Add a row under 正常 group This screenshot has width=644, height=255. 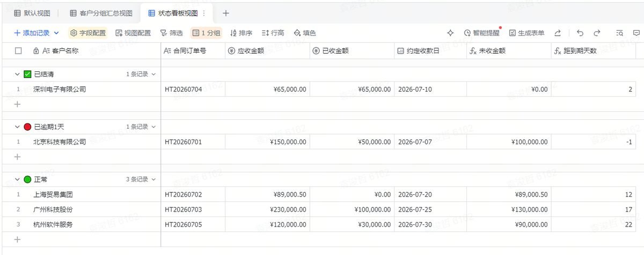(17, 239)
